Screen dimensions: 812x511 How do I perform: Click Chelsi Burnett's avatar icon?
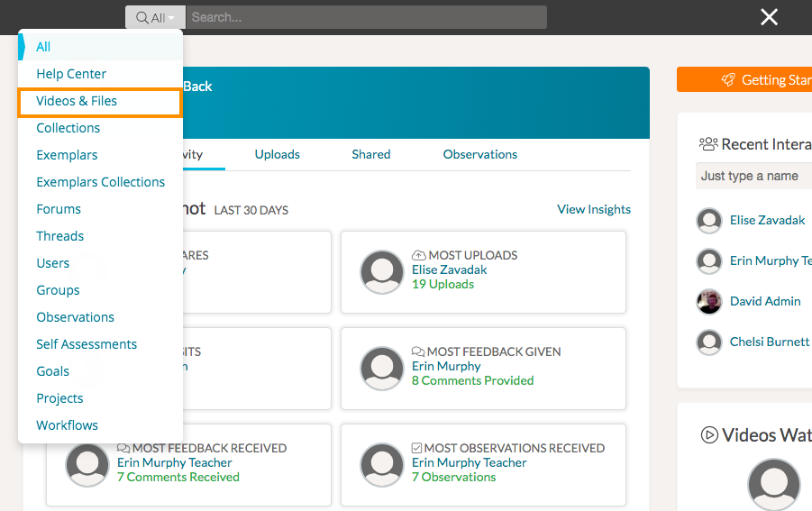tap(709, 342)
